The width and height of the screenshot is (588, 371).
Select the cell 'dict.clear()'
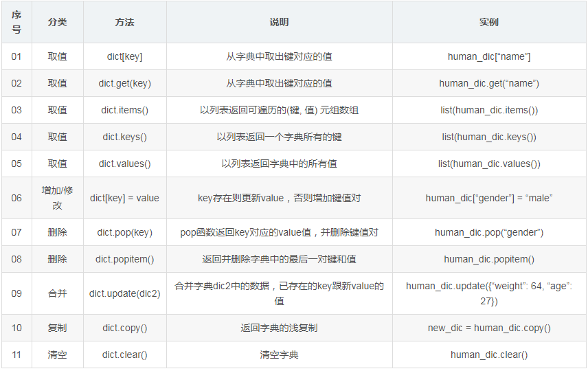click(124, 355)
